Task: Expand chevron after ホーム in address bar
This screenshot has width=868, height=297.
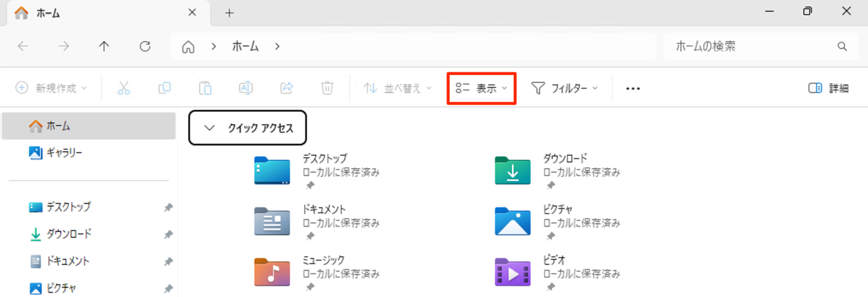Action: (277, 47)
